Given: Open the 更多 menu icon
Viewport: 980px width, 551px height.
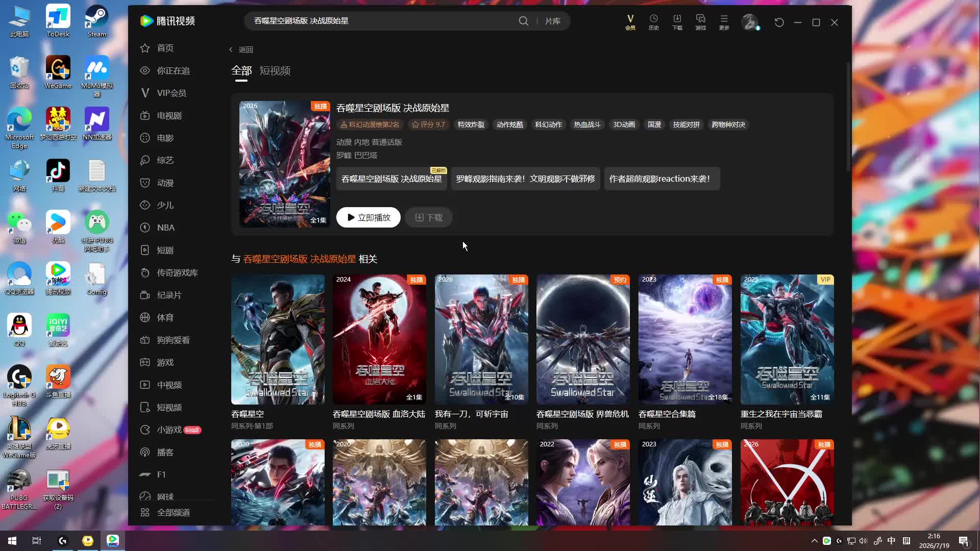Looking at the screenshot, I should coord(724,22).
